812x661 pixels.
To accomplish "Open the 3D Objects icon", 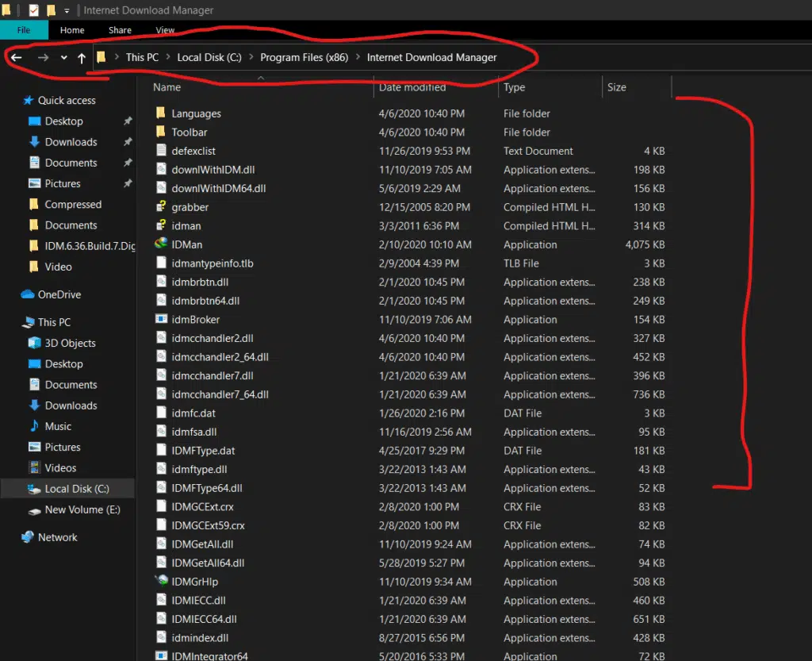I will [x=34, y=343].
